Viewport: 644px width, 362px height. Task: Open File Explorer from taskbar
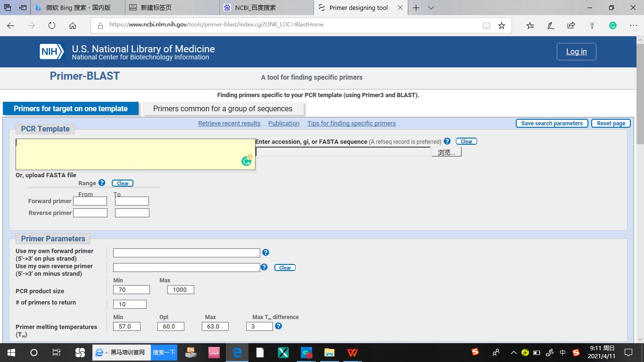tap(329, 353)
